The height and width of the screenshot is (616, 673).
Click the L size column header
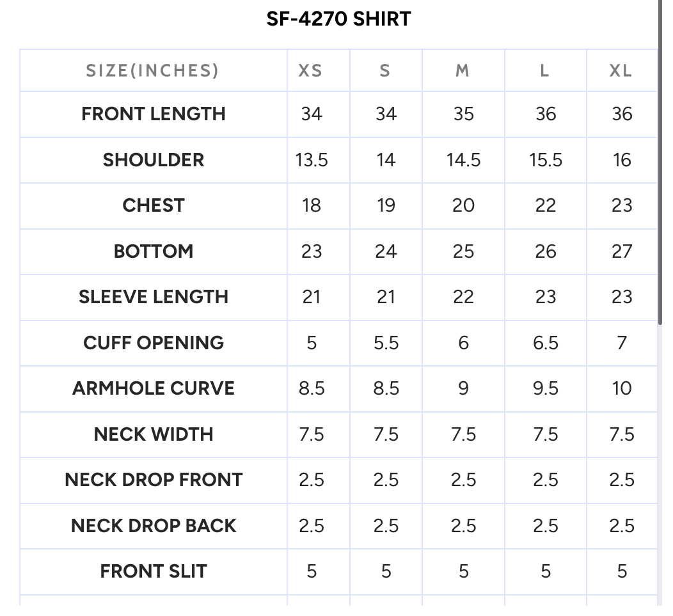tap(544, 71)
